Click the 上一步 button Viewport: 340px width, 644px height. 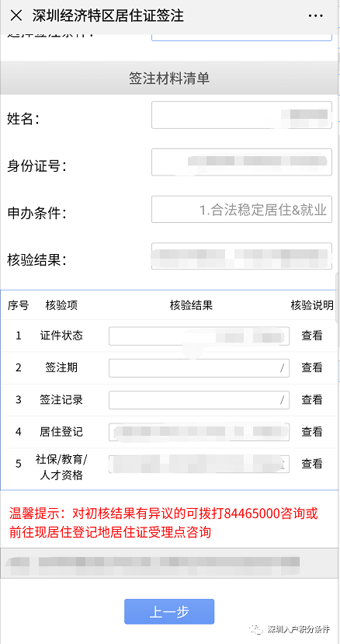click(169, 611)
